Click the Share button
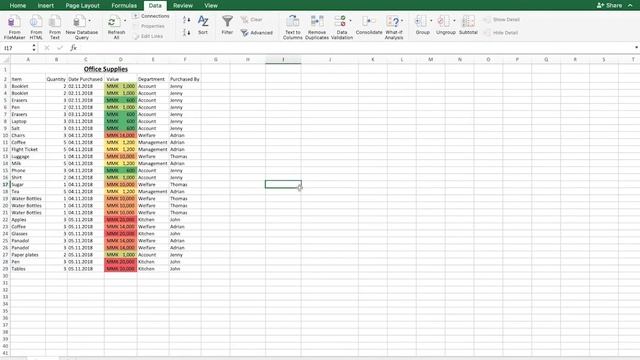The image size is (640, 360). click(609, 5)
